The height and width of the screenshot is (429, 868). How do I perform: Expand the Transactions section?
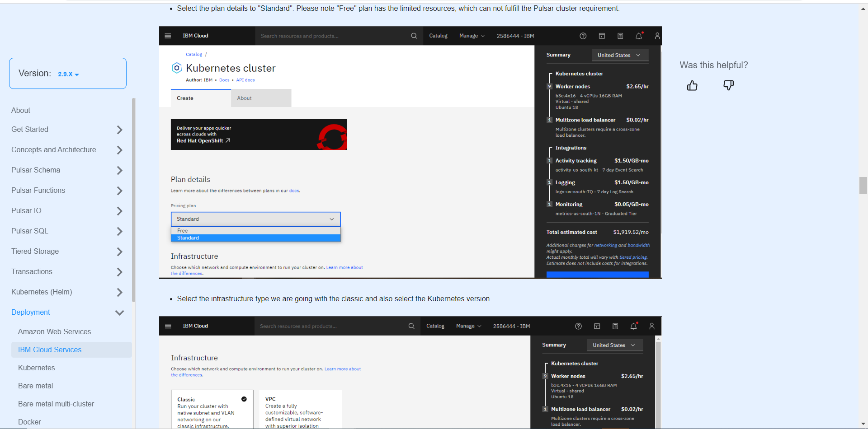119,272
